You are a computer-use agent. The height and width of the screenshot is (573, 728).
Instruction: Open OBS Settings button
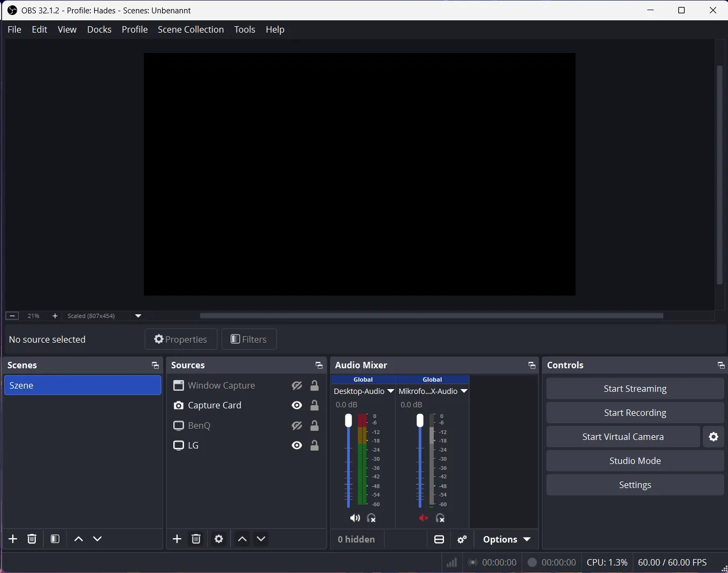coord(635,485)
